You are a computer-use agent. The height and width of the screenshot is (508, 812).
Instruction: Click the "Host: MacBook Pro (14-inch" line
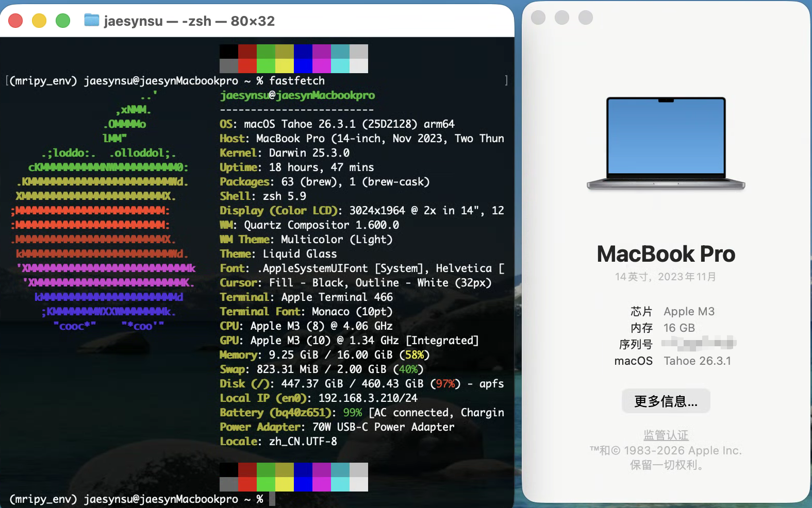(x=362, y=139)
